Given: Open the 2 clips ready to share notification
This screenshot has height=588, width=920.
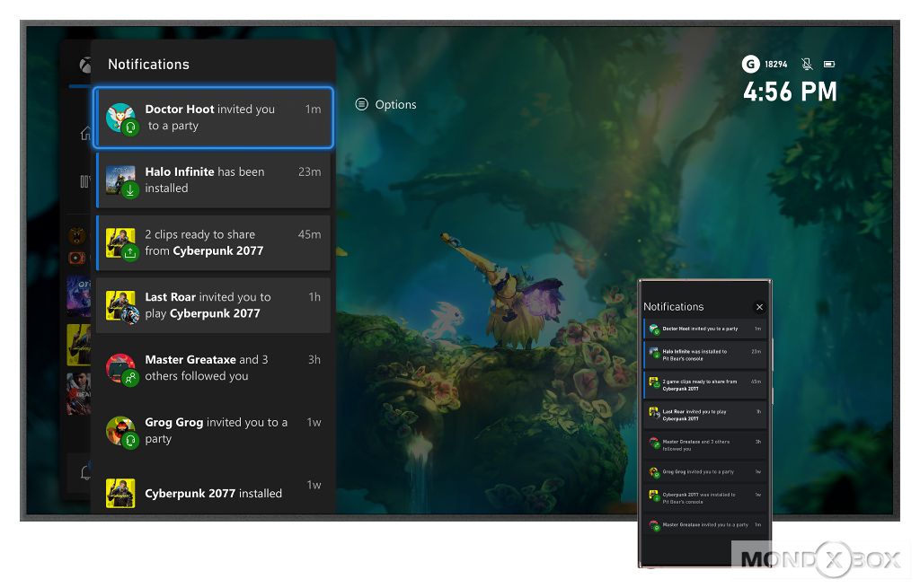Looking at the screenshot, I should pyautogui.click(x=214, y=242).
